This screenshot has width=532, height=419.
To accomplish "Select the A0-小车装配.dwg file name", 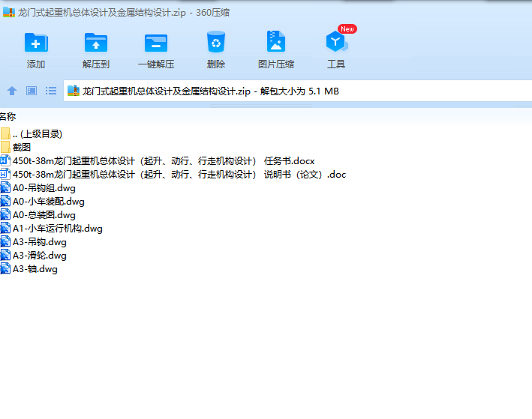I will tap(49, 202).
